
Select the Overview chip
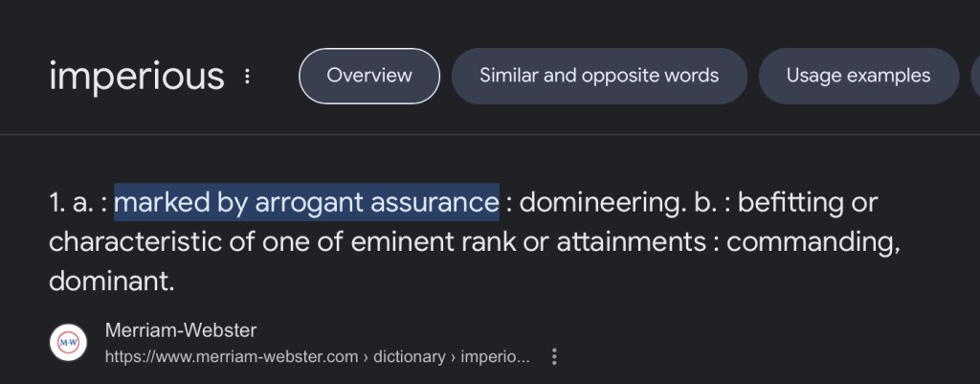(x=369, y=76)
